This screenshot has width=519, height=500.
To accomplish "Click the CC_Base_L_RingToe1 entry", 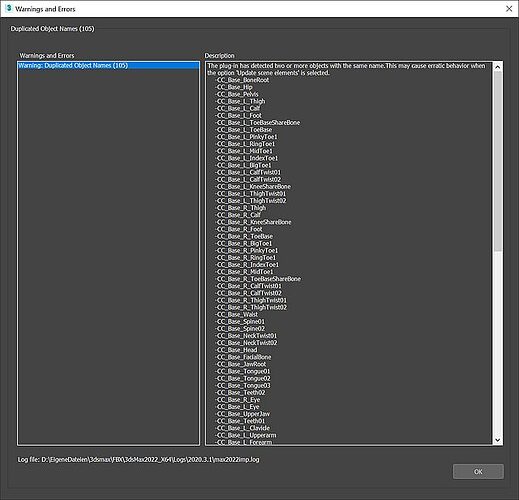I will coord(245,144).
